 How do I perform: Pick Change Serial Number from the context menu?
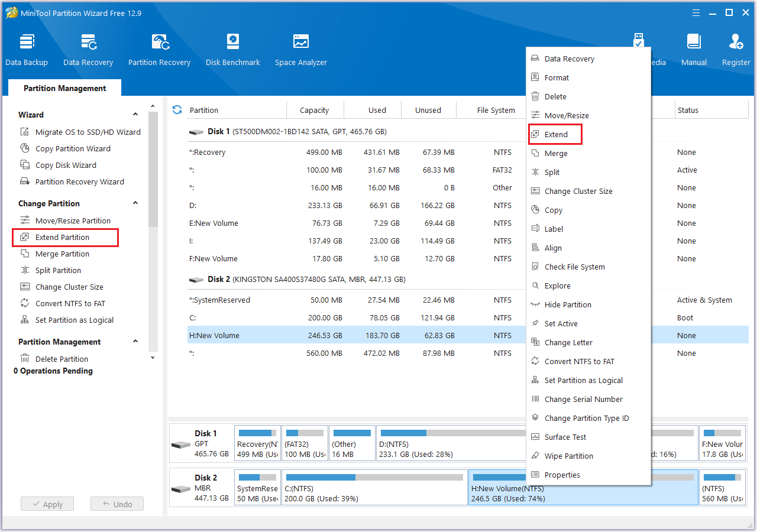click(x=588, y=399)
